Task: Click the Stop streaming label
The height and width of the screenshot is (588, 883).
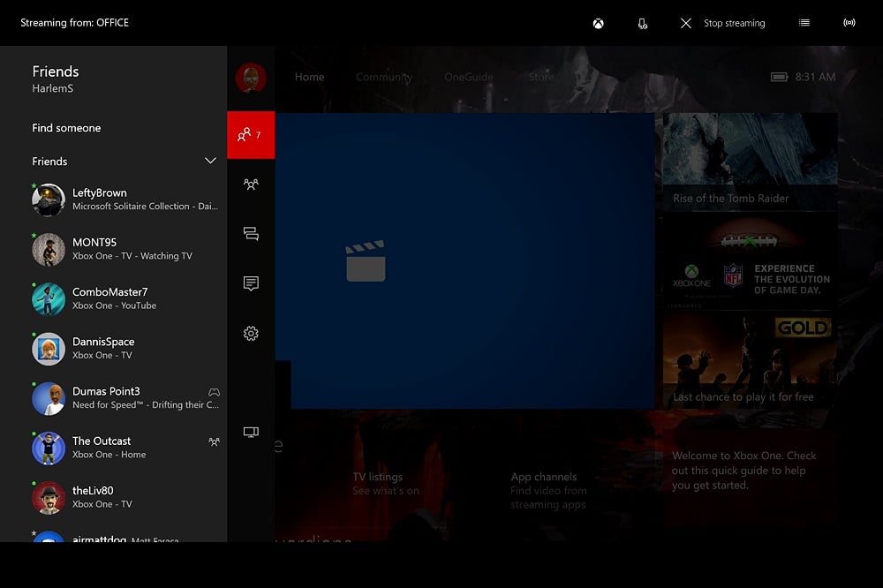Action: tap(734, 23)
